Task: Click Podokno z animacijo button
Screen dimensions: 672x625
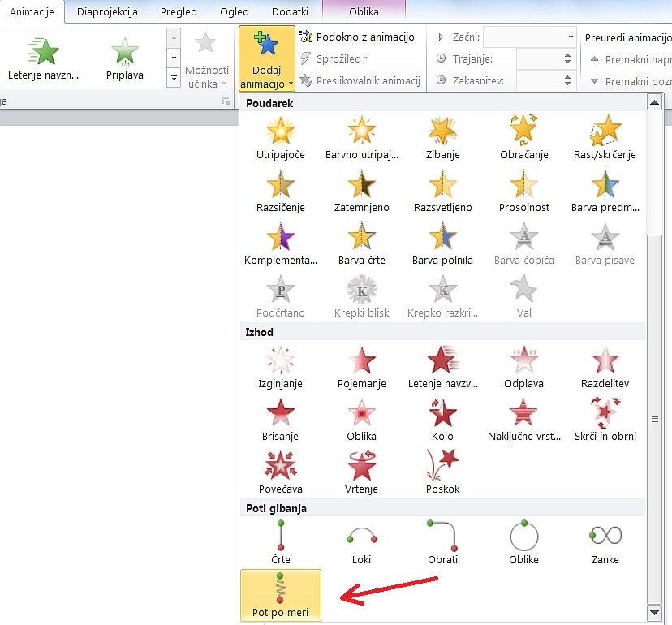Action: coord(357,37)
